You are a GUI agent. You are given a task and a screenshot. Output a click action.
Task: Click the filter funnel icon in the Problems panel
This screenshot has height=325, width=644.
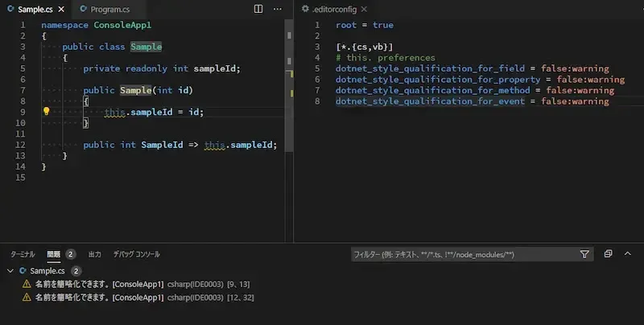point(585,254)
